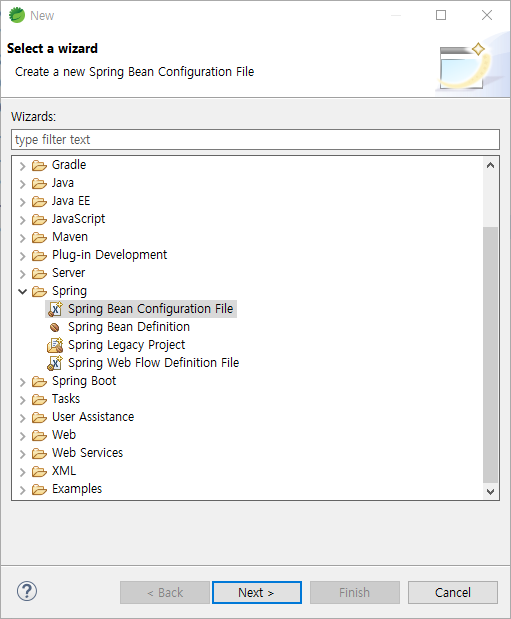Click the Server folder icon
511x619 pixels.
coord(39,273)
